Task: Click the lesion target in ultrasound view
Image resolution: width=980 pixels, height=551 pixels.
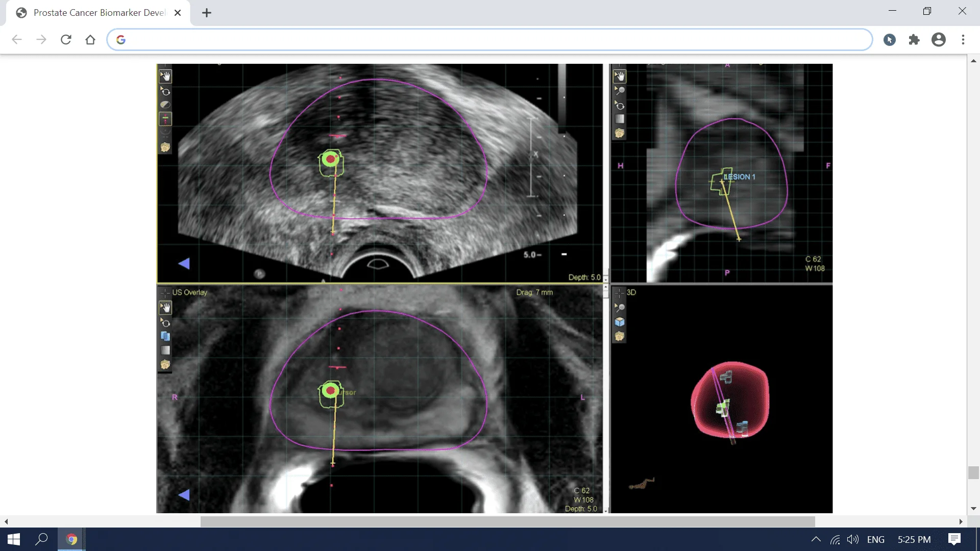Action: tap(331, 159)
